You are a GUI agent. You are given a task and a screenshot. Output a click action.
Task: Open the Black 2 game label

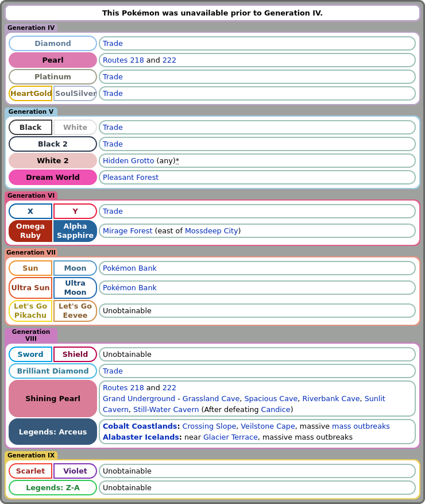click(x=53, y=144)
